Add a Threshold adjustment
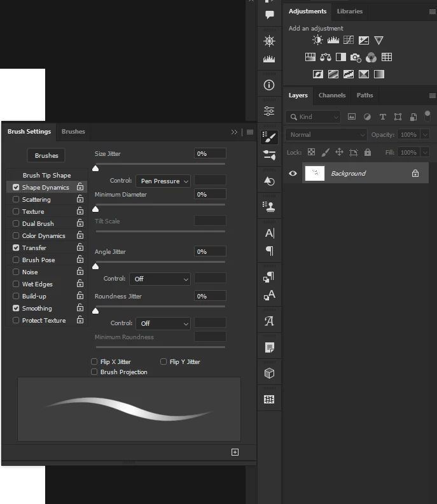This screenshot has height=504, width=437. [349, 74]
